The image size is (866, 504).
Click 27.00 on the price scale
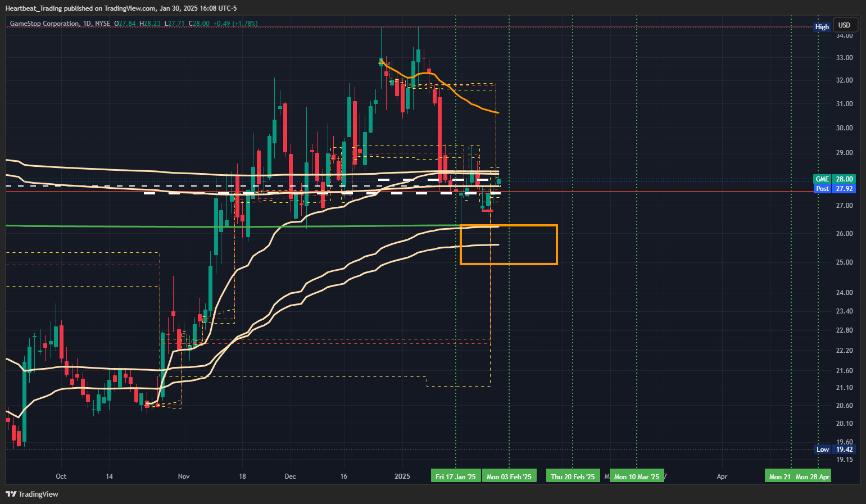845,206
